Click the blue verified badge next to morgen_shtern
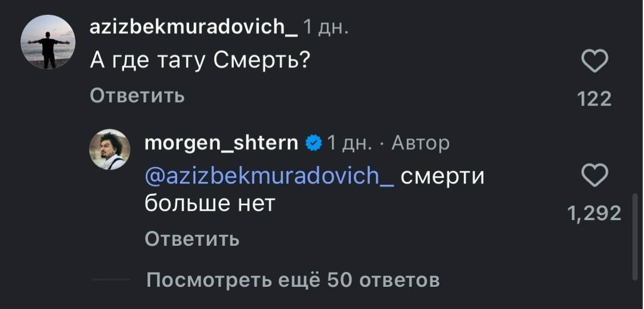 pos(313,143)
